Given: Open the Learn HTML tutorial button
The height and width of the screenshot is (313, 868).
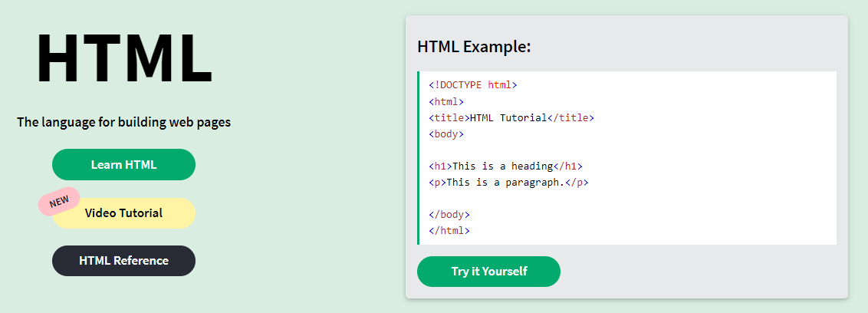Looking at the screenshot, I should point(123,164).
